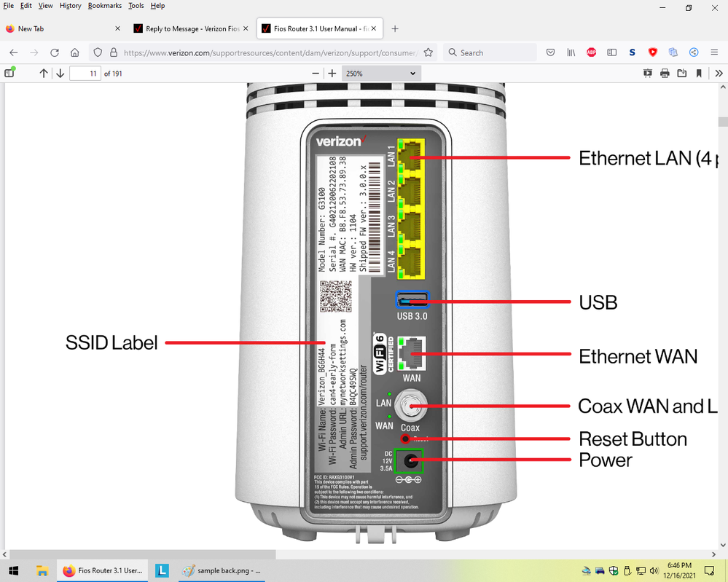The image size is (728, 582).
Task: Select Fios Router 3.1 User taskbar button
Action: (x=102, y=570)
